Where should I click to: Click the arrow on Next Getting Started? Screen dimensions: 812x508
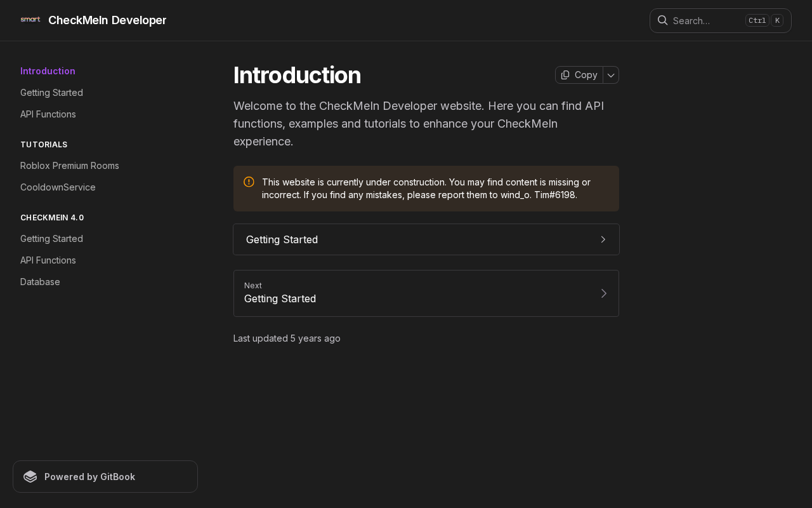(604, 293)
